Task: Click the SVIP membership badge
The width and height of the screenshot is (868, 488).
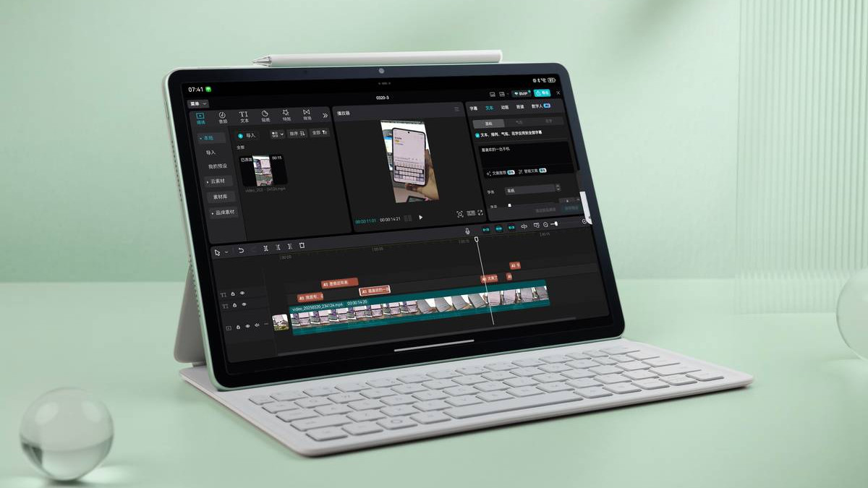Action: click(521, 93)
